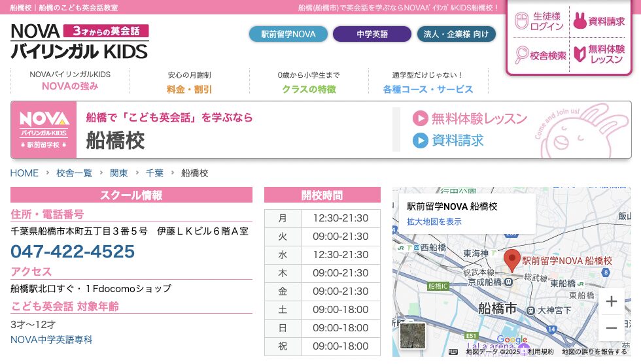Open NOVA中学英語専科 link
This screenshot has height=364, width=641.
coord(52,340)
